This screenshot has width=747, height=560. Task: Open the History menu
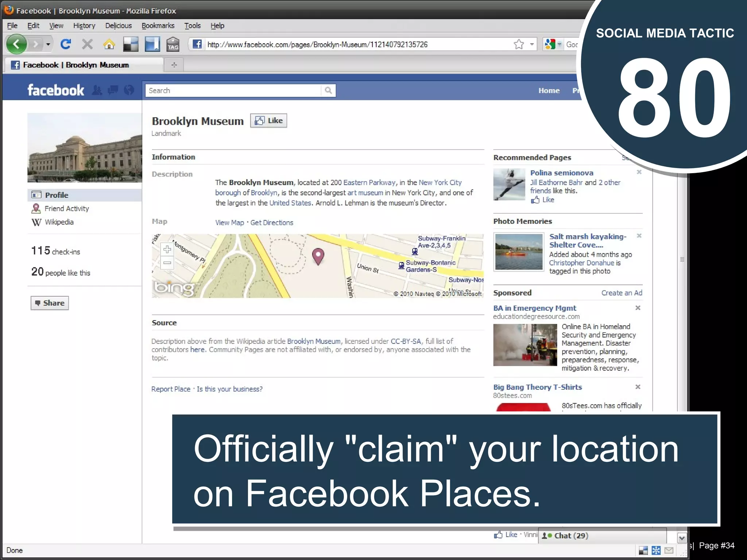click(x=84, y=26)
